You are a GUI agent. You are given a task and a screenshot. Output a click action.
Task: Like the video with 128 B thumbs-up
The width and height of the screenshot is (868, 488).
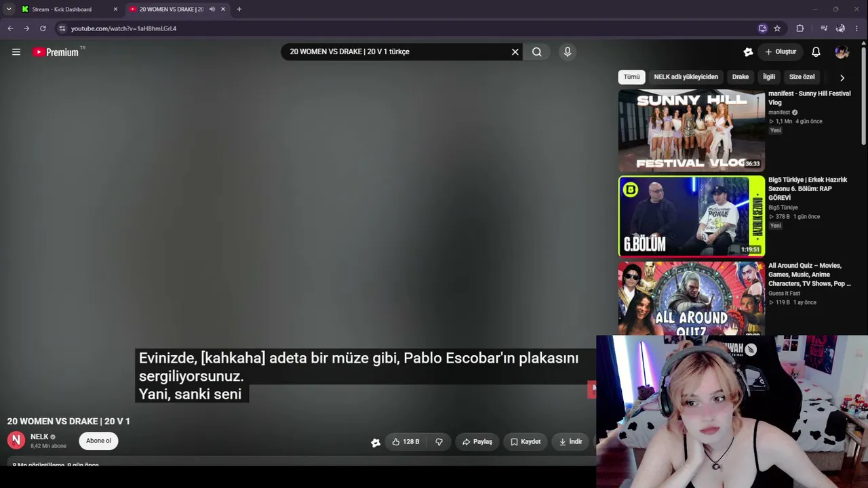(x=406, y=442)
